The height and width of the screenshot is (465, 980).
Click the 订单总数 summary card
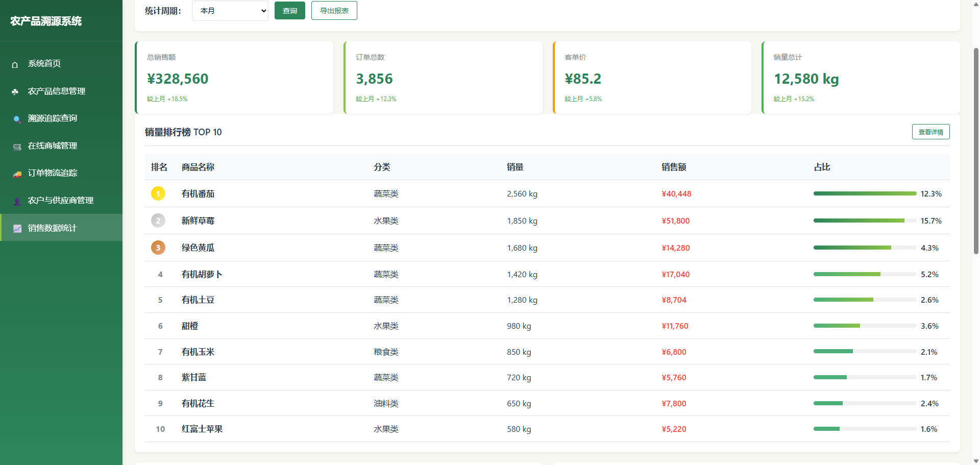tap(443, 78)
